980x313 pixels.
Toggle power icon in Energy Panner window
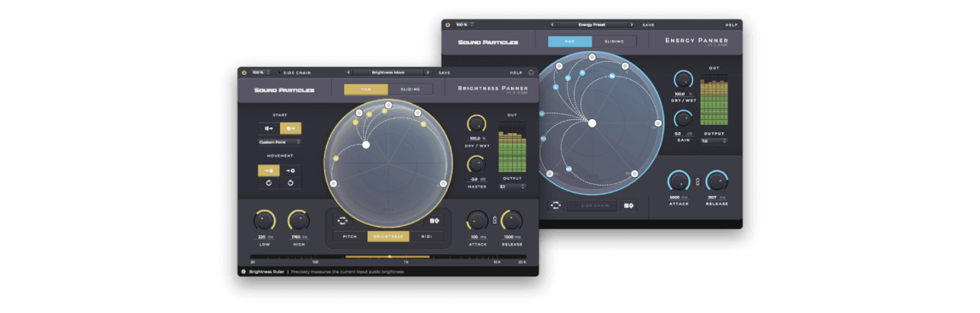click(x=448, y=24)
